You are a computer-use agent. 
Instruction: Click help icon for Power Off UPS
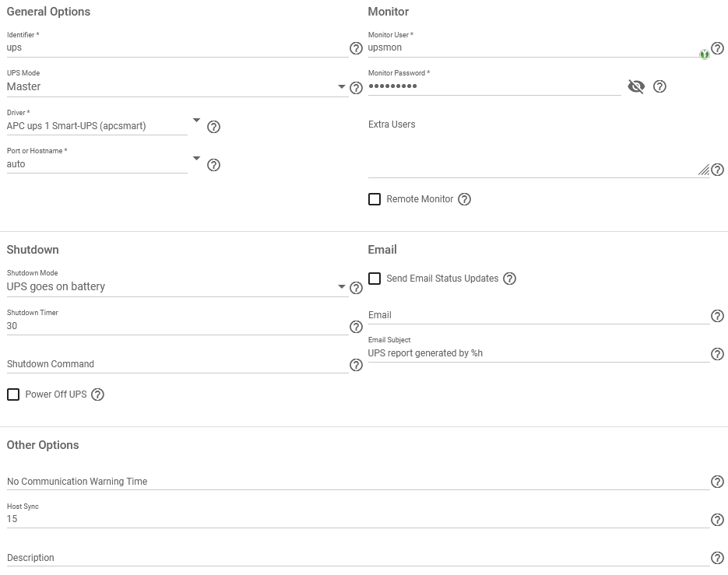97,394
